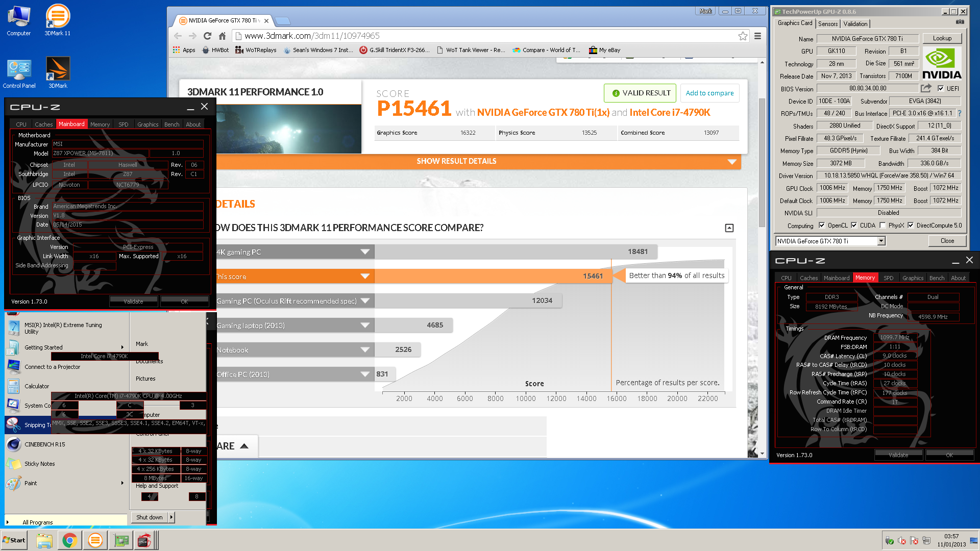The height and width of the screenshot is (551, 980).
Task: Open the SPD tab in left CPU-Z window
Action: pos(124,124)
